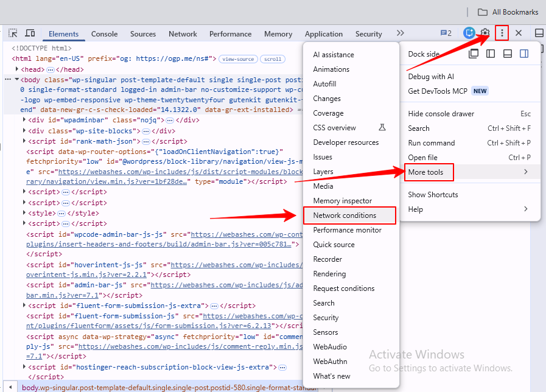Undock DevTools into separate window icon
The width and height of the screenshot is (546, 392).
click(x=473, y=54)
